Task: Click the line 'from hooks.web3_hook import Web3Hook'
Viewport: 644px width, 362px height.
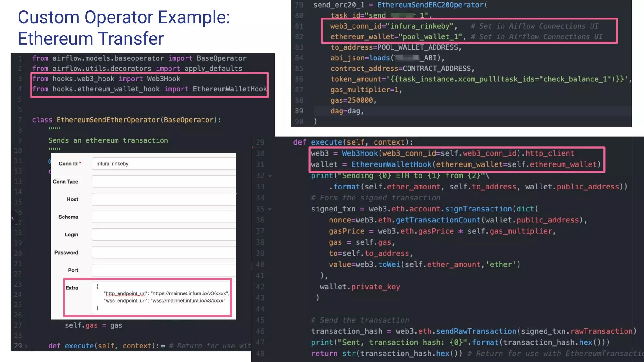Action: [106, 79]
